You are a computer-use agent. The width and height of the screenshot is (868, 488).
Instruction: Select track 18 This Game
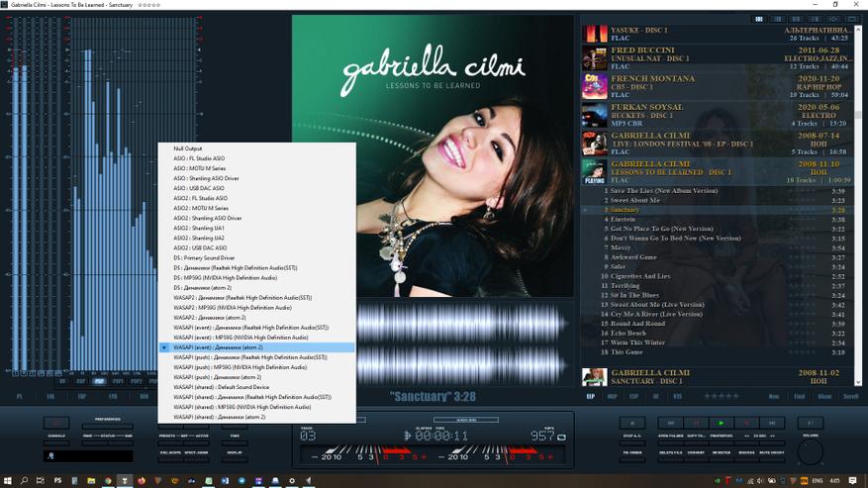(x=718, y=351)
